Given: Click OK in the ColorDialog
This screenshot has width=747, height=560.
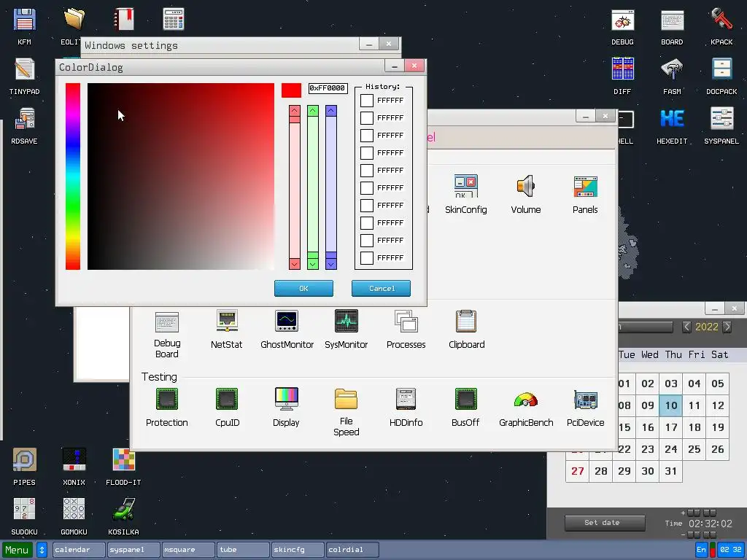Looking at the screenshot, I should pyautogui.click(x=303, y=289).
